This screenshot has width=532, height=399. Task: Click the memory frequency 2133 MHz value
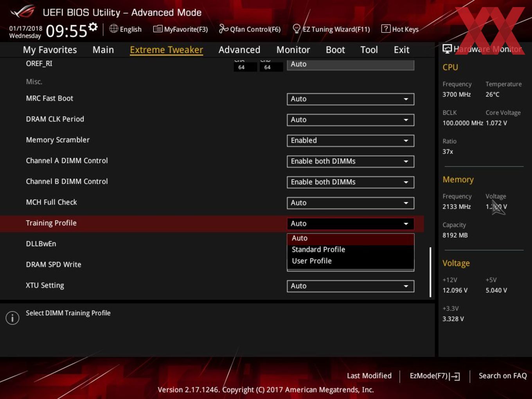point(457,207)
